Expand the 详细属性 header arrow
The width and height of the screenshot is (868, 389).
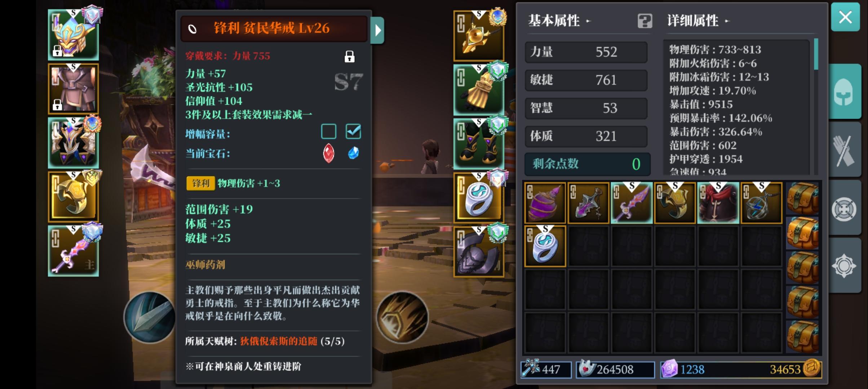[727, 21]
